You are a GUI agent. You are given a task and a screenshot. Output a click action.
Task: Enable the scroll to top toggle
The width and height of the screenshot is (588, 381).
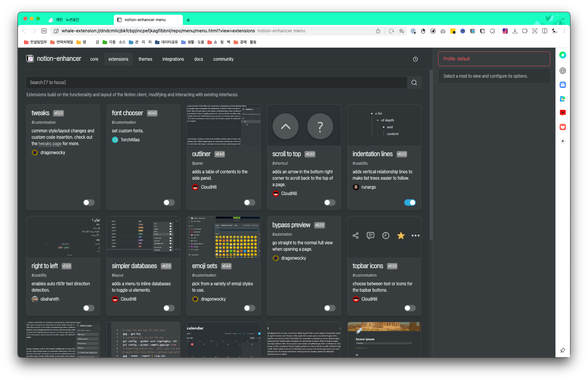(x=330, y=202)
